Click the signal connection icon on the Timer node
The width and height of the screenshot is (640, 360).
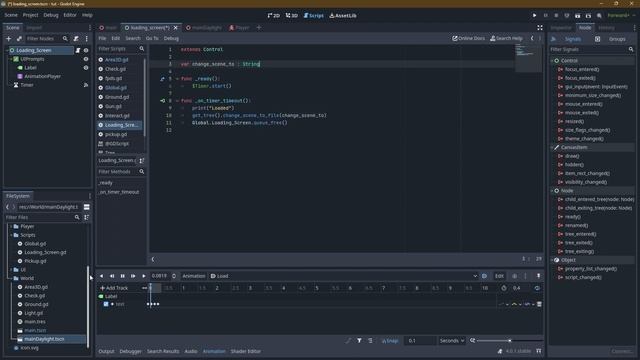pyautogui.click(x=86, y=85)
